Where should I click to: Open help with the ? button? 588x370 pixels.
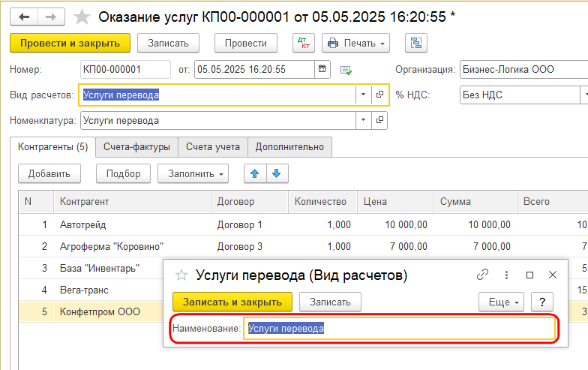[541, 302]
